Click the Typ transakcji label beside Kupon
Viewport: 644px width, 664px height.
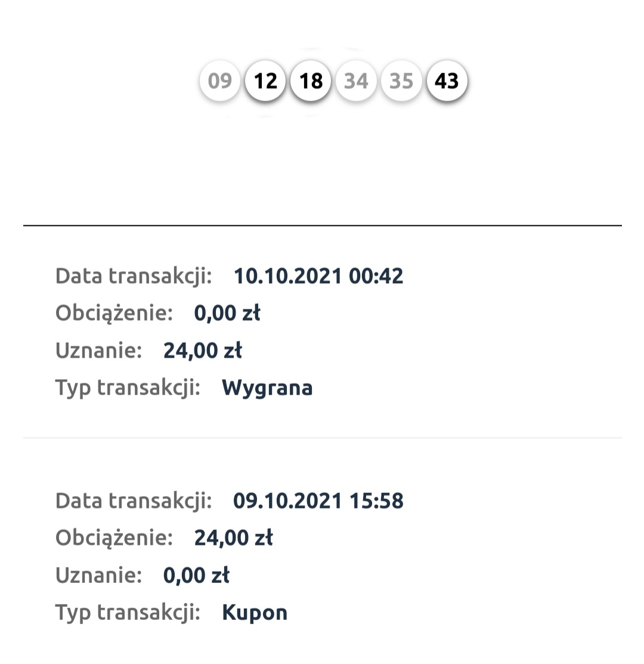[128, 613]
